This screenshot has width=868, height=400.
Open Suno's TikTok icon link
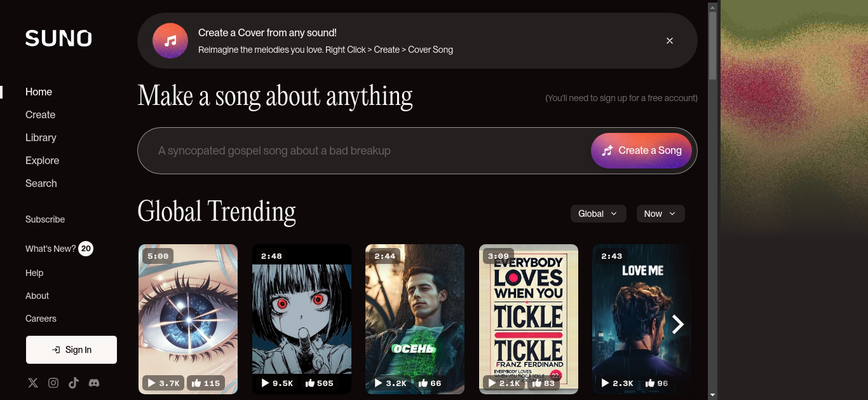[74, 383]
